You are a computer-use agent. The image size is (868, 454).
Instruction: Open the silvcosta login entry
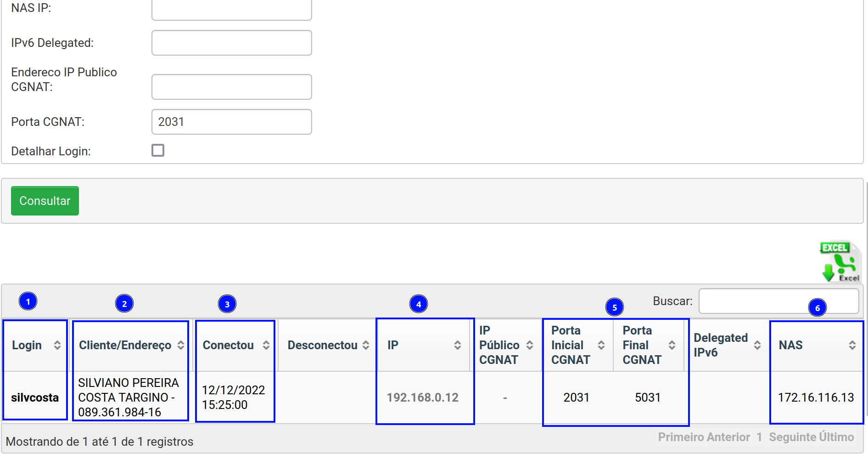coord(35,397)
